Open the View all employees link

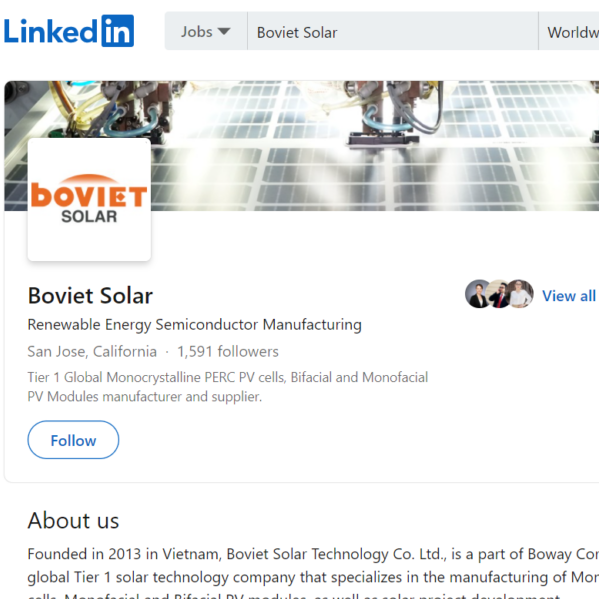pos(569,296)
